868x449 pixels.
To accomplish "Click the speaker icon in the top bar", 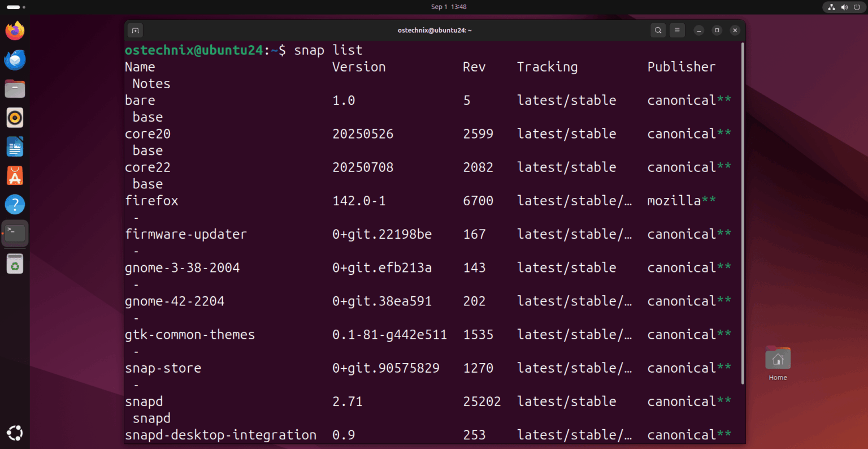I will (844, 7).
